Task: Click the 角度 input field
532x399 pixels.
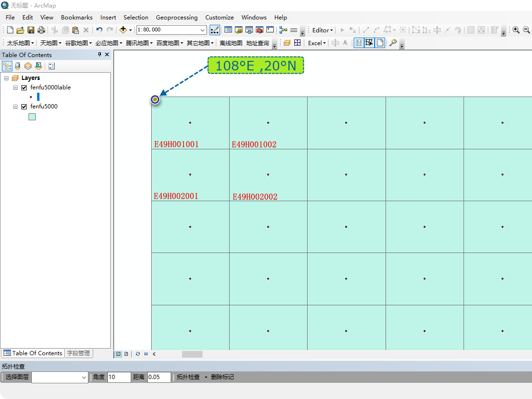Action: click(x=119, y=377)
